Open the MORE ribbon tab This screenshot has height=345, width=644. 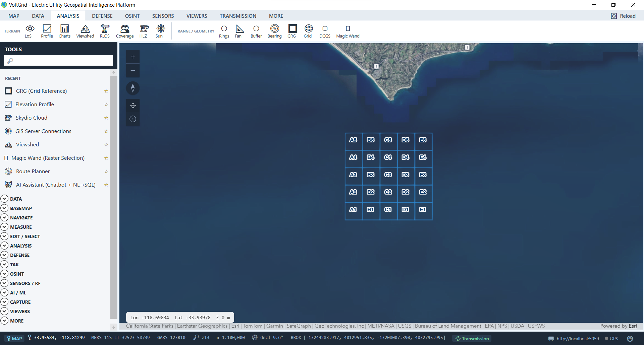point(276,16)
